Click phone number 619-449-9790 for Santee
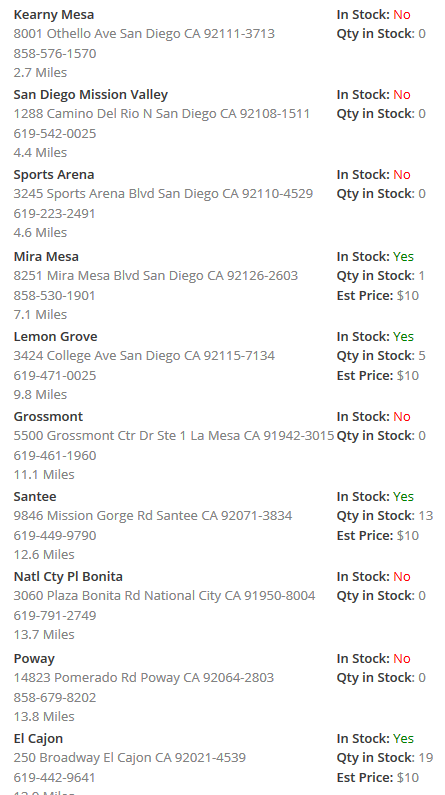The height and width of the screenshot is (795, 445). [x=55, y=535]
